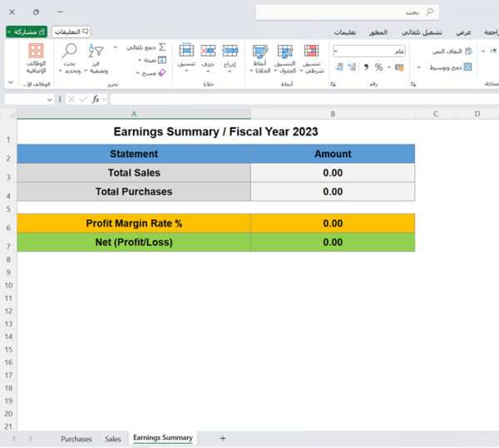Switch to the Purchases sheet tab
Viewport: 499px width, 448px height.
[x=76, y=438]
